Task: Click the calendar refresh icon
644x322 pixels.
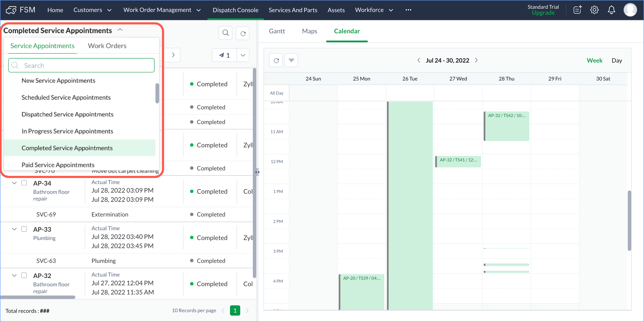Action: pos(276,60)
